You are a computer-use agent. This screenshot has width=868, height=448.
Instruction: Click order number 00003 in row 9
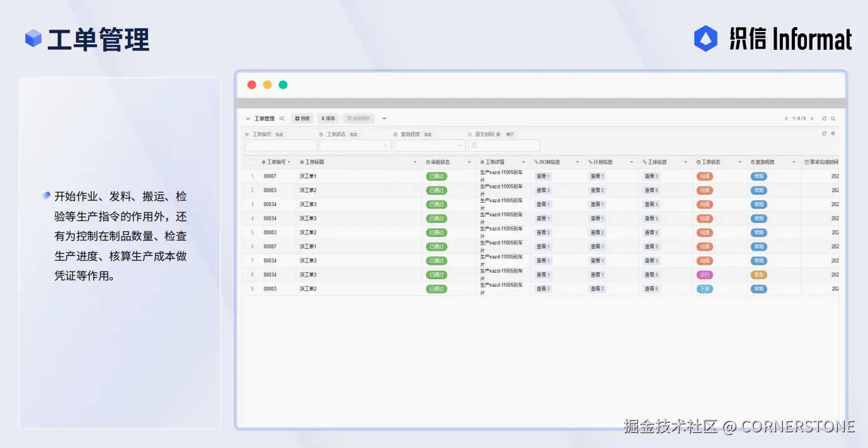270,289
